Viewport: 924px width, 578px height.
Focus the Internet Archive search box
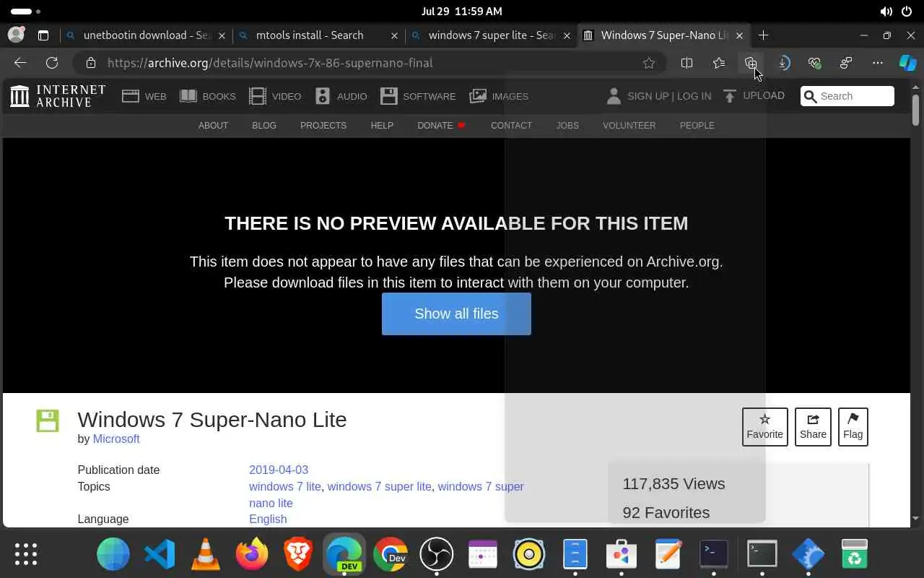pyautogui.click(x=847, y=96)
